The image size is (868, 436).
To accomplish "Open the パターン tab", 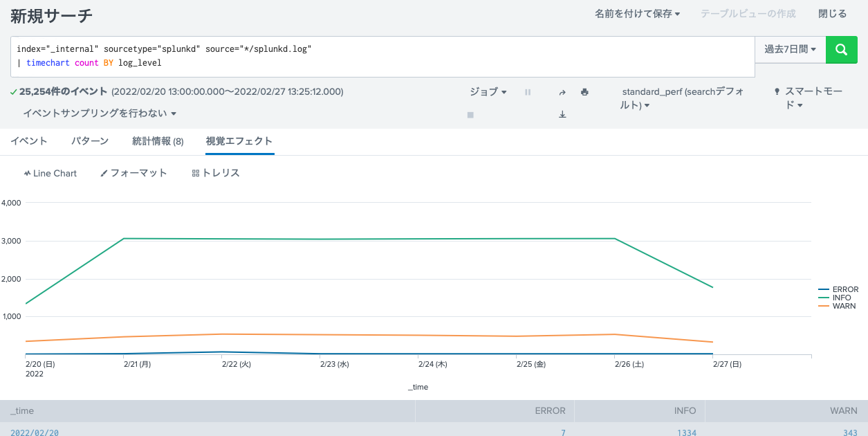I will [x=90, y=140].
